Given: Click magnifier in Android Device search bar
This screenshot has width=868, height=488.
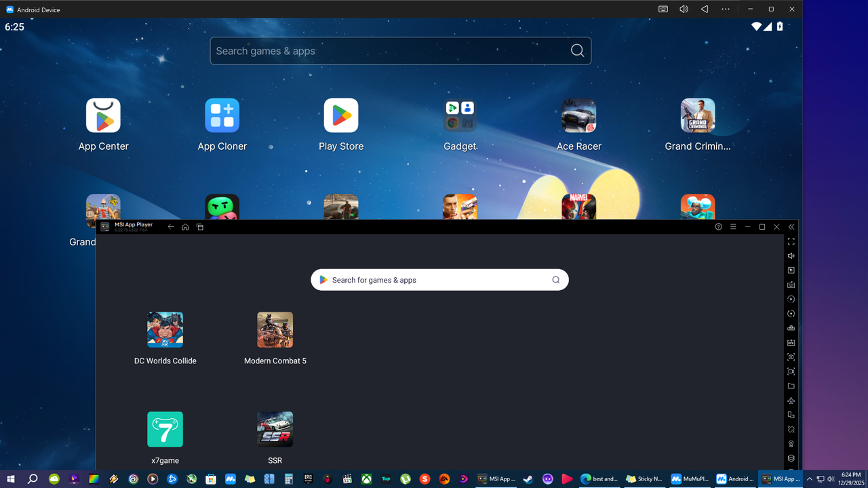Looking at the screenshot, I should (x=577, y=51).
